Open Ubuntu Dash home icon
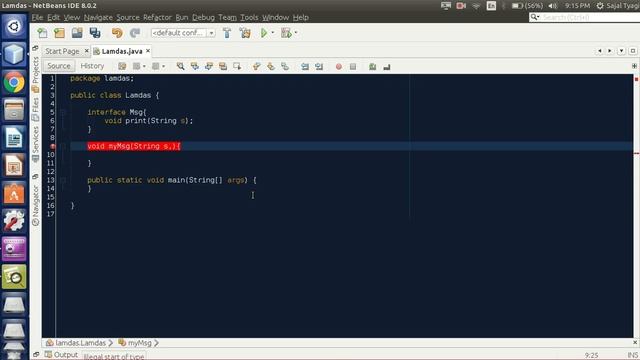This screenshot has width=640, height=360. [x=14, y=27]
